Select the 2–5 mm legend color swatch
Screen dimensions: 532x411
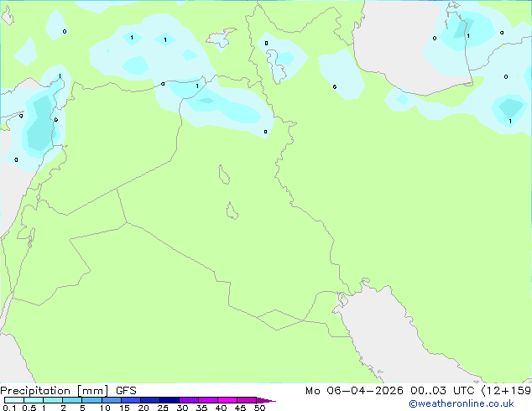(72, 400)
